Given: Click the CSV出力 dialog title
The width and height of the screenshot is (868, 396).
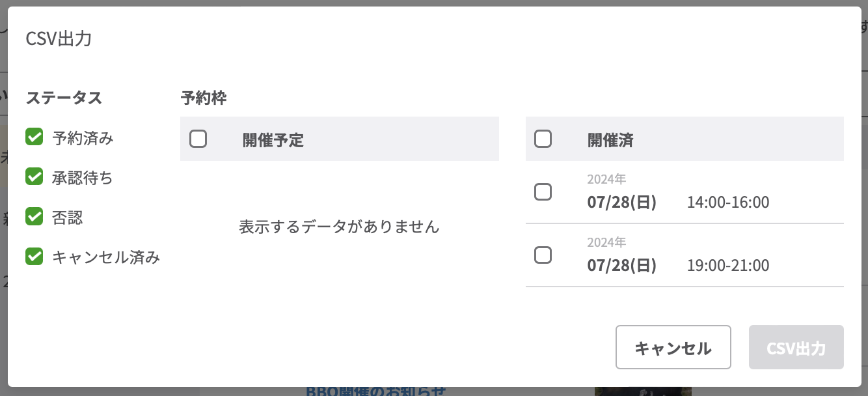Looking at the screenshot, I should pyautogui.click(x=59, y=39).
